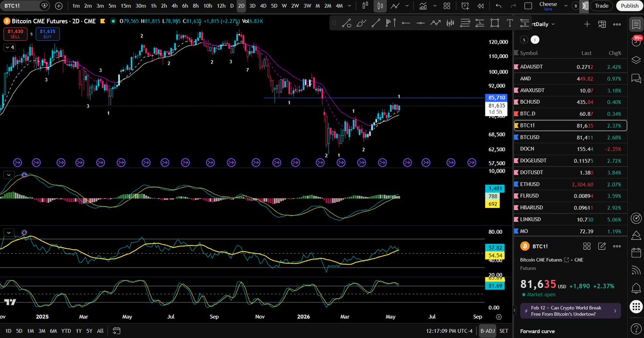Expand the watchlist name dropdown
The width and height of the screenshot is (644, 338).
tap(553, 24)
